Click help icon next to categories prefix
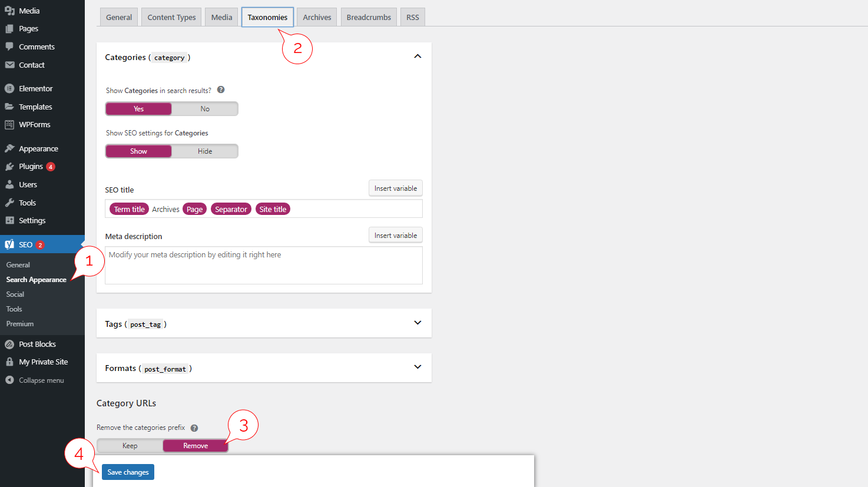Viewport: 868px width, 487px height. 194,428
